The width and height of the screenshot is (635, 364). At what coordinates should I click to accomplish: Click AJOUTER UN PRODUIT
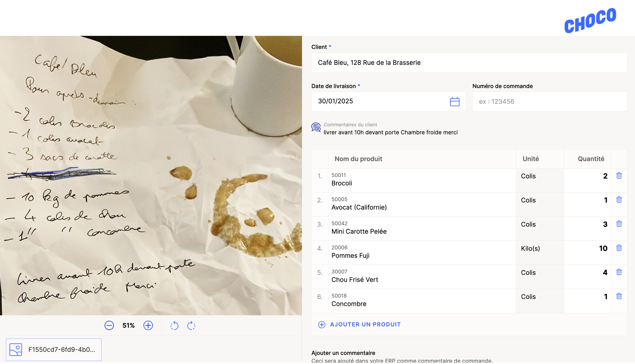point(365,324)
